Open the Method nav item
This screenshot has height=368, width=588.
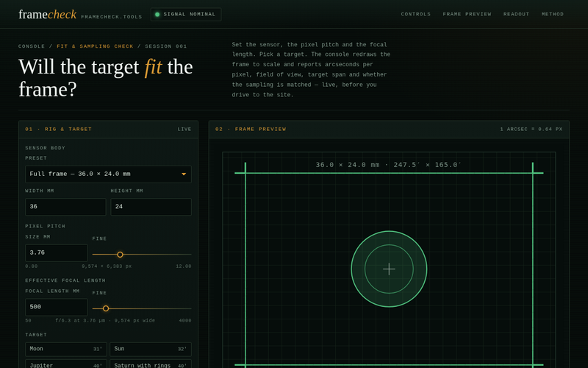point(553,14)
